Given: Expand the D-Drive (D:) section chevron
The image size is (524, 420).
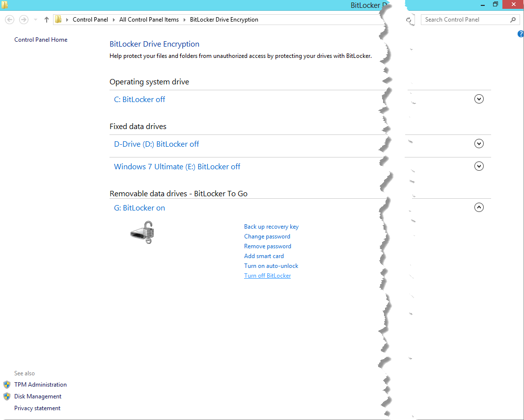Looking at the screenshot, I should coord(479,144).
